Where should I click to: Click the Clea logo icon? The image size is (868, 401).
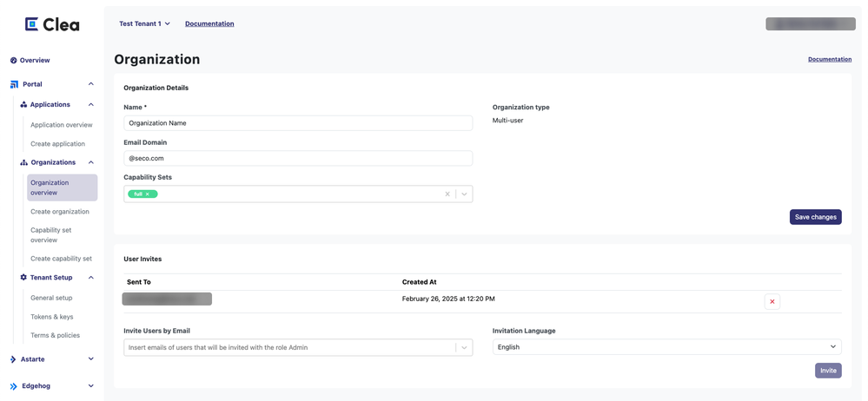pyautogui.click(x=31, y=24)
